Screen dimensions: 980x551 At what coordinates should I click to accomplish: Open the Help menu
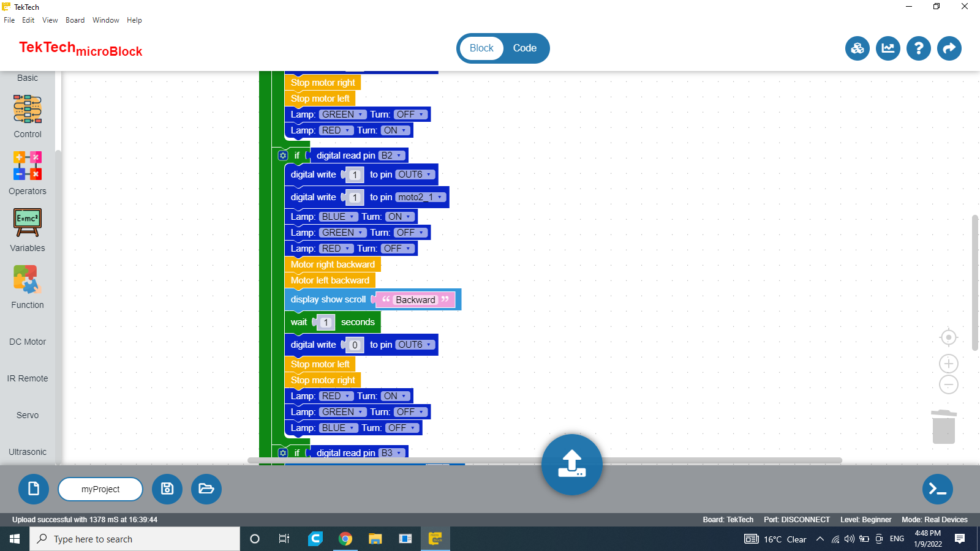(135, 20)
